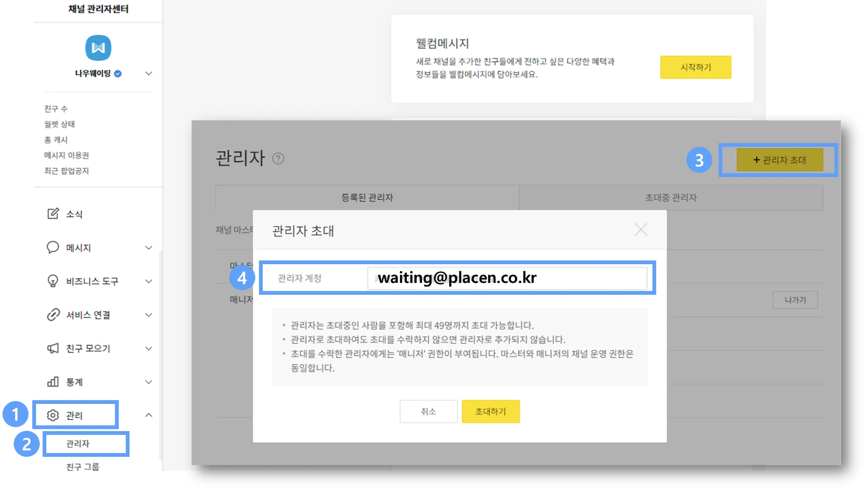Image resolution: width=868 pixels, height=492 pixels.
Task: Expand the 비즈니스 도구 menu chevron
Action: pos(149,281)
